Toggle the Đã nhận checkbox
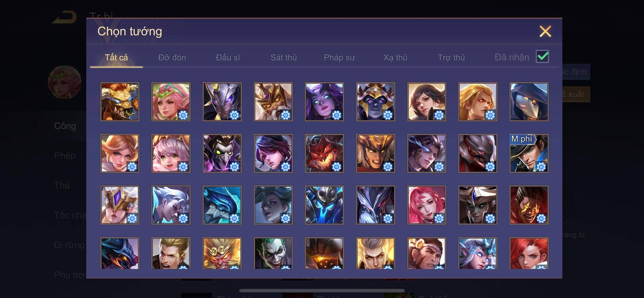 [x=542, y=57]
